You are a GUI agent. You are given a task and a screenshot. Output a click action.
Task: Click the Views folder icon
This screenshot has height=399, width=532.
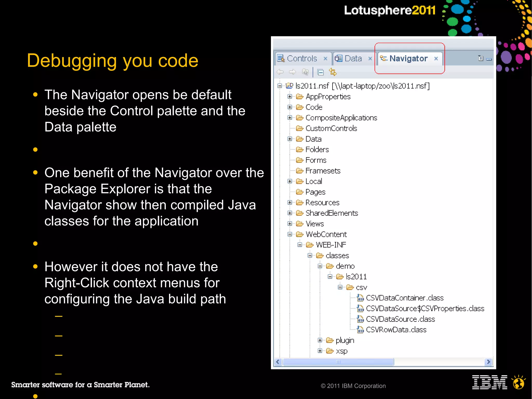[300, 224]
